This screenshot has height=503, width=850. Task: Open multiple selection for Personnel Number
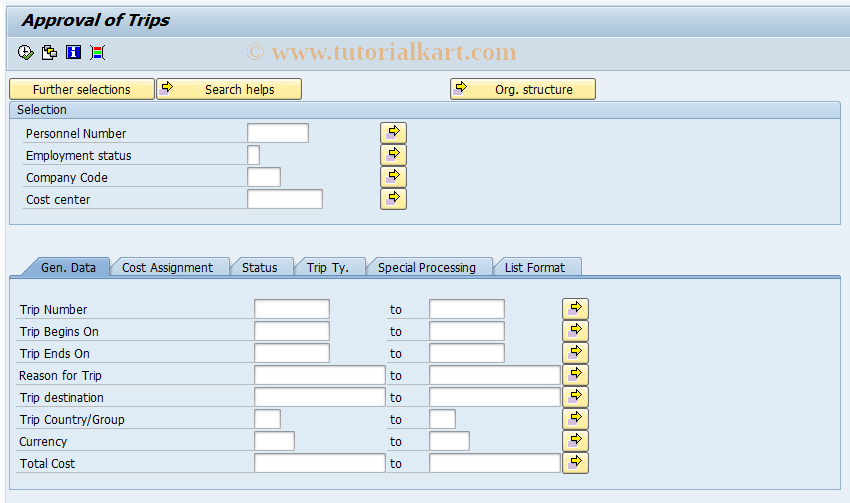tap(394, 133)
